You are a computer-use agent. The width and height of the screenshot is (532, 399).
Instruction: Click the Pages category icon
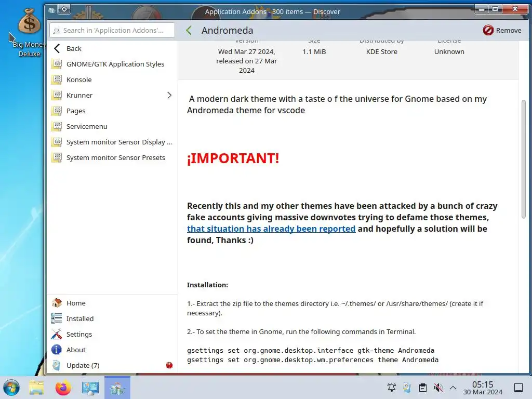click(57, 111)
